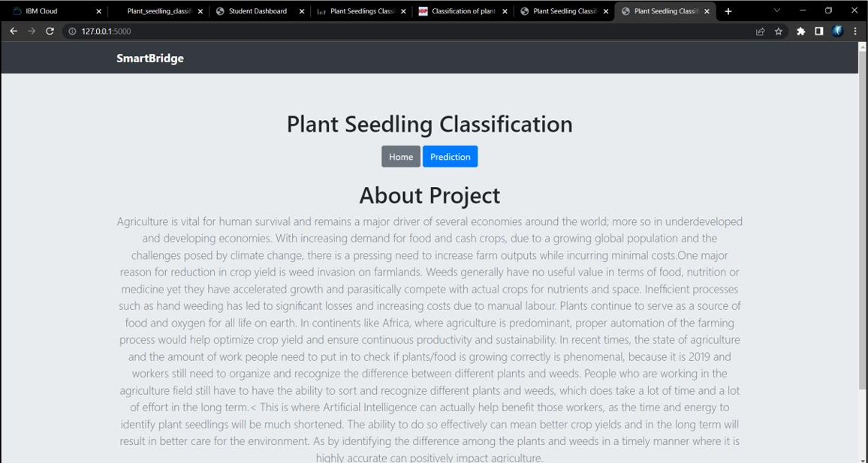The width and height of the screenshot is (868, 463).
Task: Open the side panel icon
Action: click(818, 32)
